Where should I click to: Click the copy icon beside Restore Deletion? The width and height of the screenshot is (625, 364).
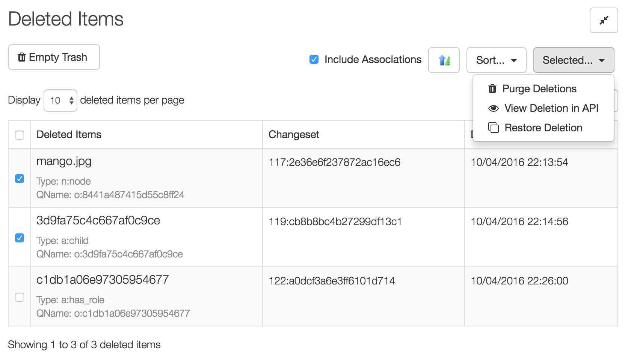tap(493, 128)
